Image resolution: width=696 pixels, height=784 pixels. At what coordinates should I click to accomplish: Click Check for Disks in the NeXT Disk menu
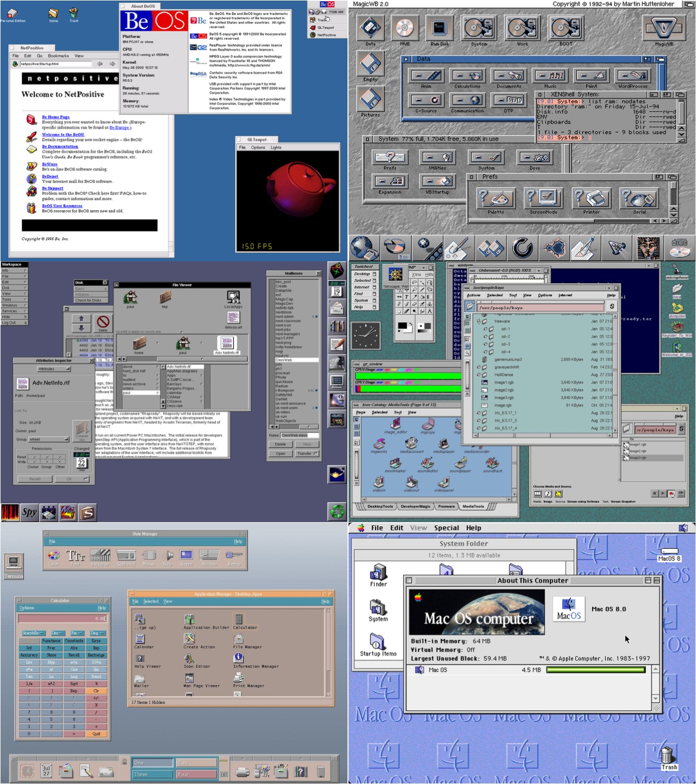[91, 300]
